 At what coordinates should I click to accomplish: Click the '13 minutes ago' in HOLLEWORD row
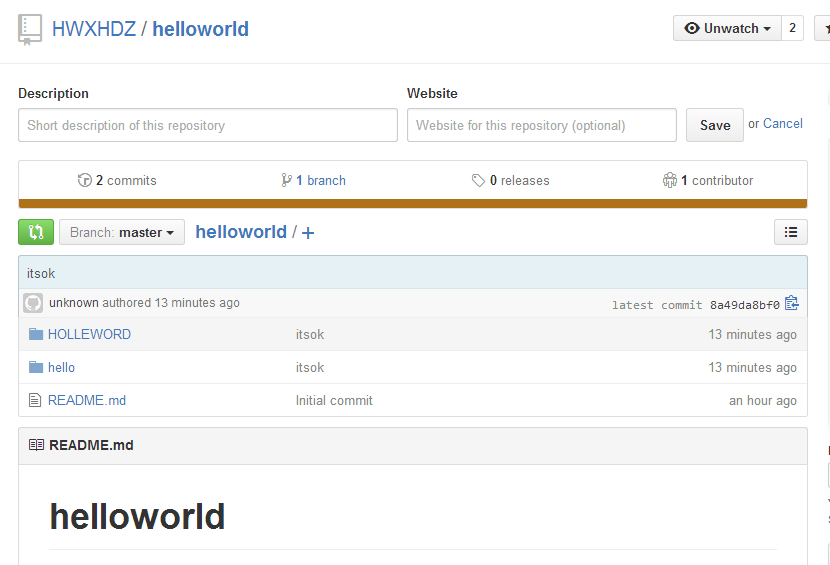[752, 335]
